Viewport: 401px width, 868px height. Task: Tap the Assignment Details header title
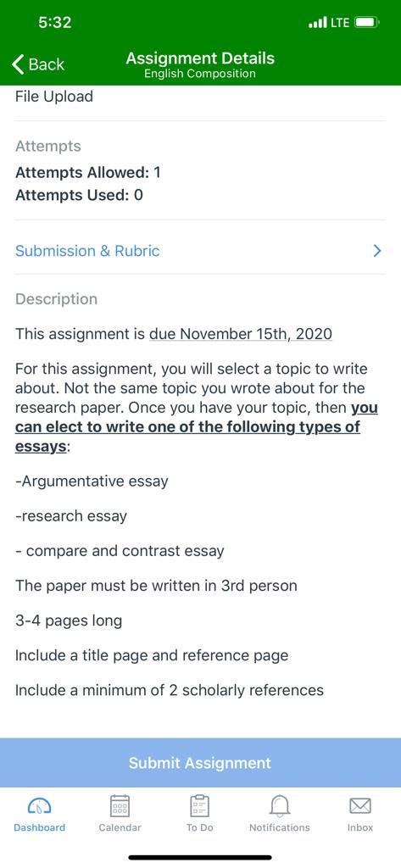tap(200, 58)
